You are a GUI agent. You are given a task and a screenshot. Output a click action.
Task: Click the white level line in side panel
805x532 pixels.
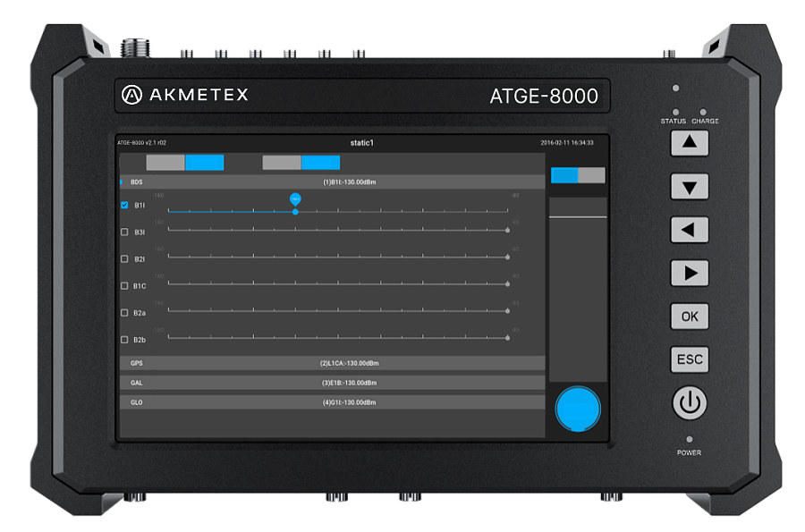tap(578, 217)
